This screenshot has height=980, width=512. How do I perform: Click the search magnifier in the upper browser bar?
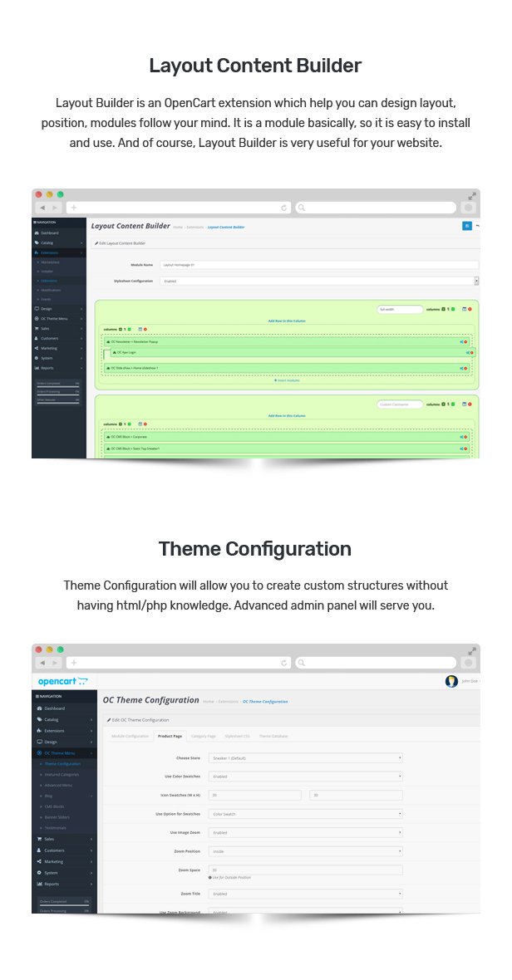[301, 208]
